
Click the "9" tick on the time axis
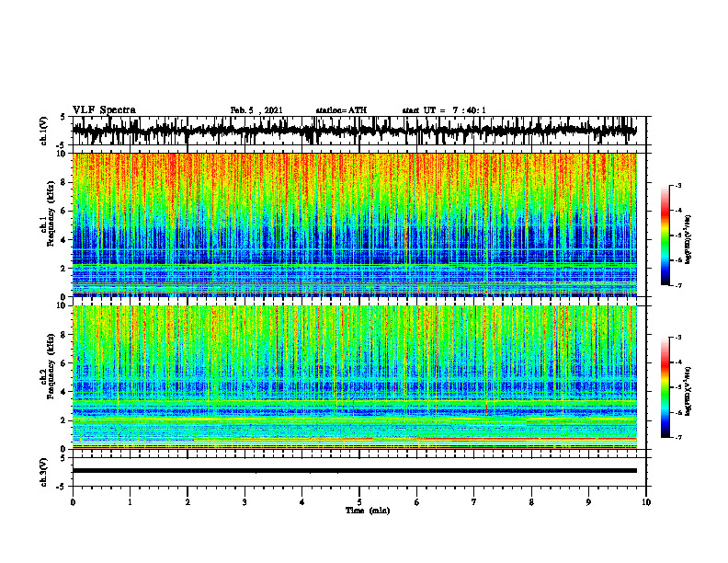[588, 502]
